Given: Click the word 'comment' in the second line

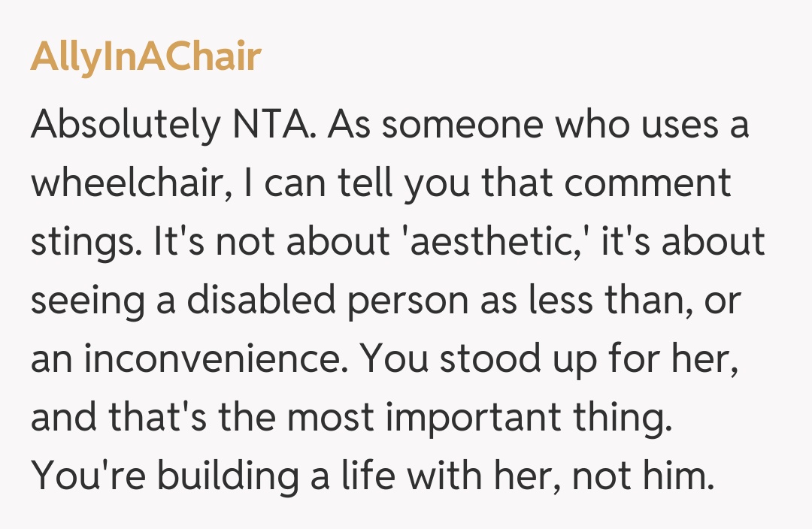Looking at the screenshot, I should point(654,183).
